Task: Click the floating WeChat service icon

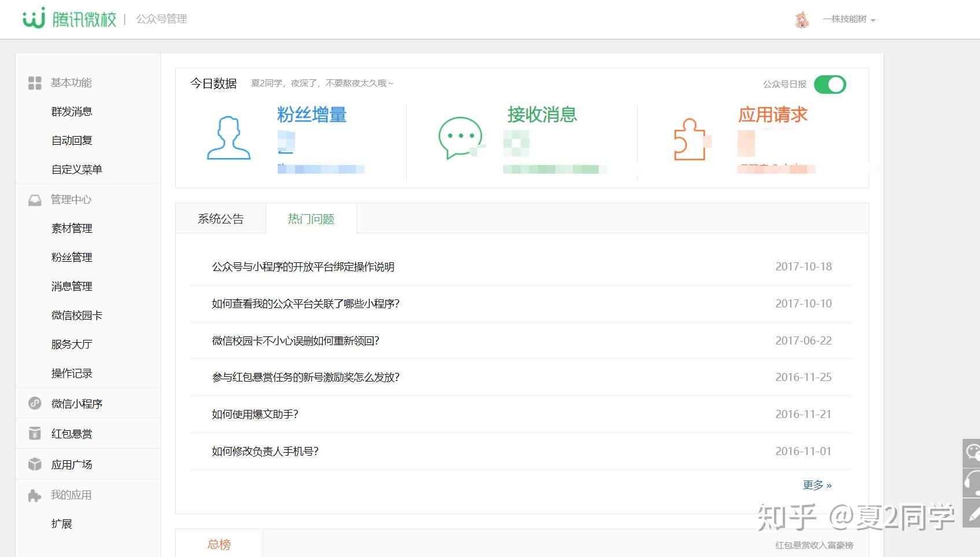Action: [x=972, y=453]
